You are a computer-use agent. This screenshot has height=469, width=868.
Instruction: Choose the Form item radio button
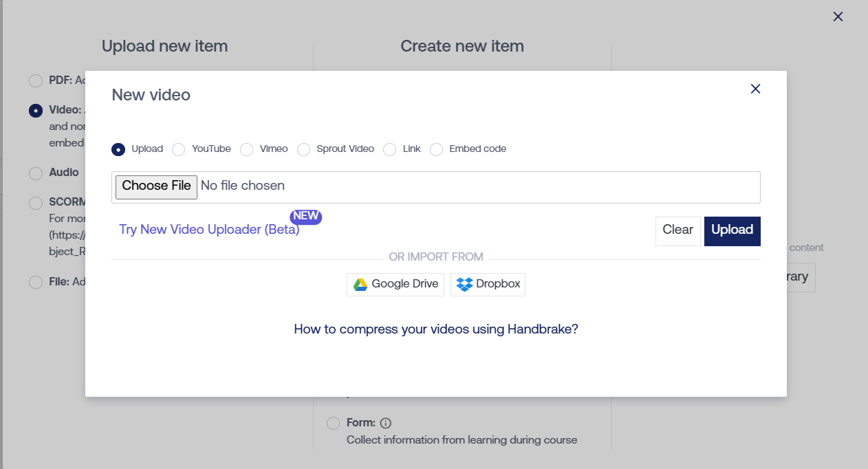coord(333,423)
